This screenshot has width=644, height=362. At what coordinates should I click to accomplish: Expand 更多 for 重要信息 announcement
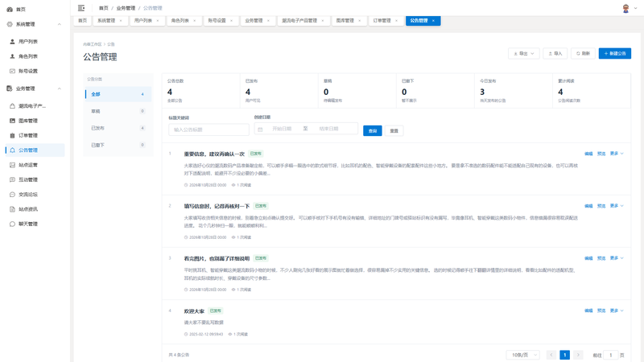pyautogui.click(x=617, y=154)
